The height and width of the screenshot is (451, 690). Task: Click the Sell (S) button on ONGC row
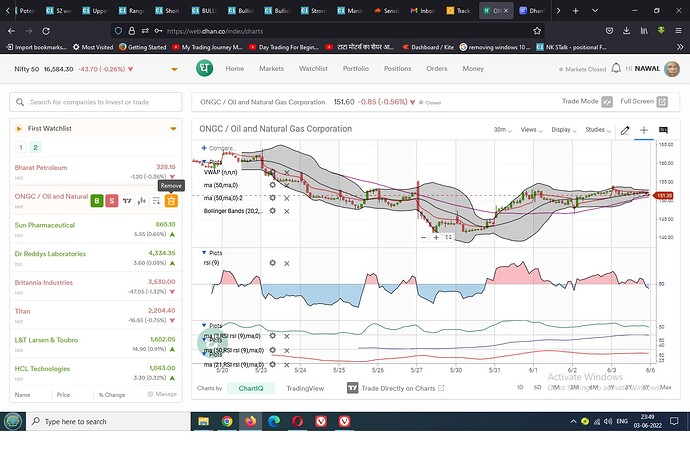click(x=112, y=201)
